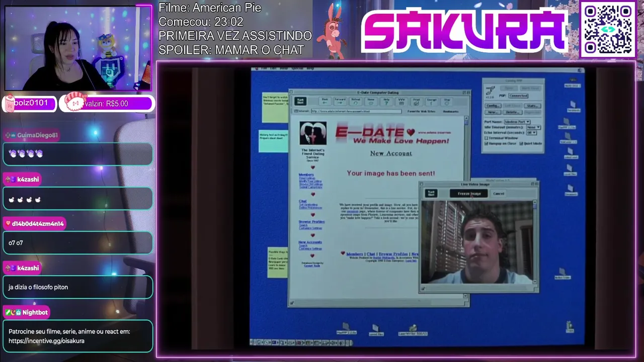Click the E-Date couple silhouette logo image
Viewport: 644px width, 362px height.
pyautogui.click(x=313, y=133)
